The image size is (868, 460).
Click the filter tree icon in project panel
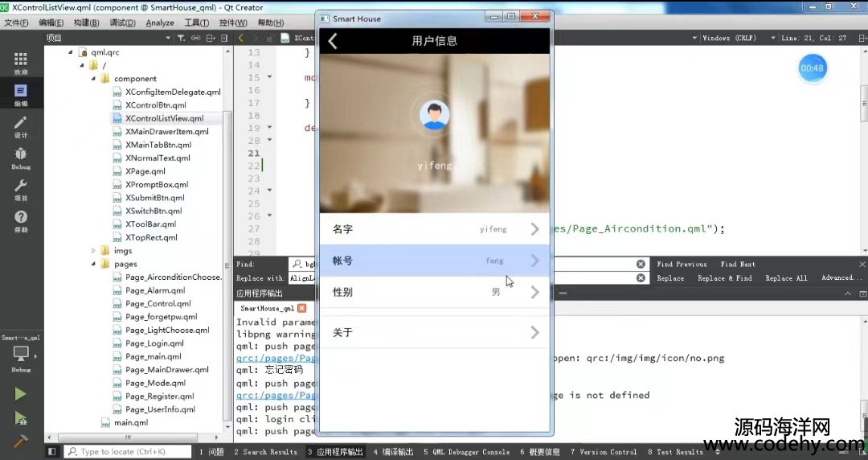[x=181, y=38]
